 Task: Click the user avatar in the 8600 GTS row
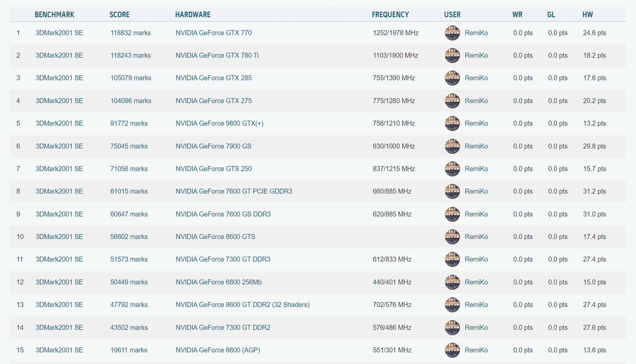click(452, 237)
